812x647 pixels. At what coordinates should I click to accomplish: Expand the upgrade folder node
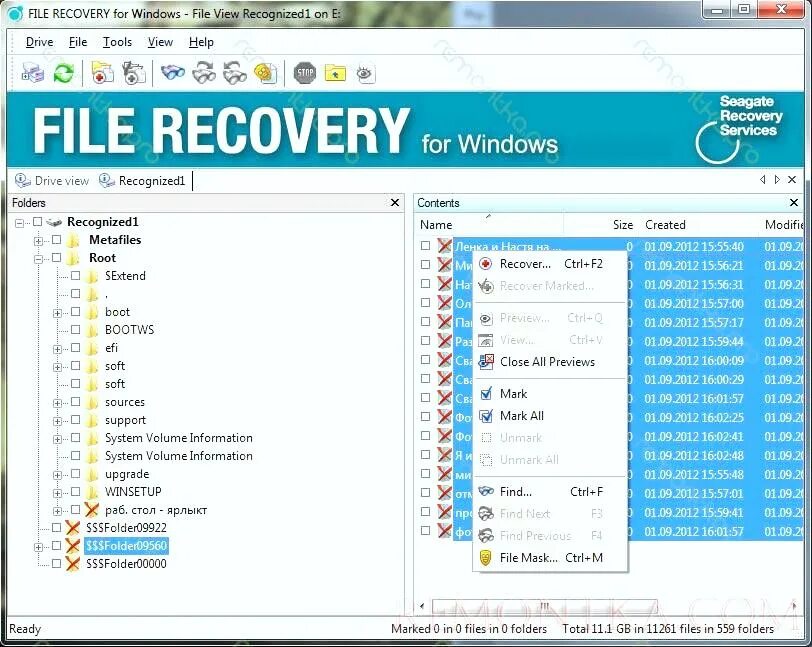[x=57, y=475]
